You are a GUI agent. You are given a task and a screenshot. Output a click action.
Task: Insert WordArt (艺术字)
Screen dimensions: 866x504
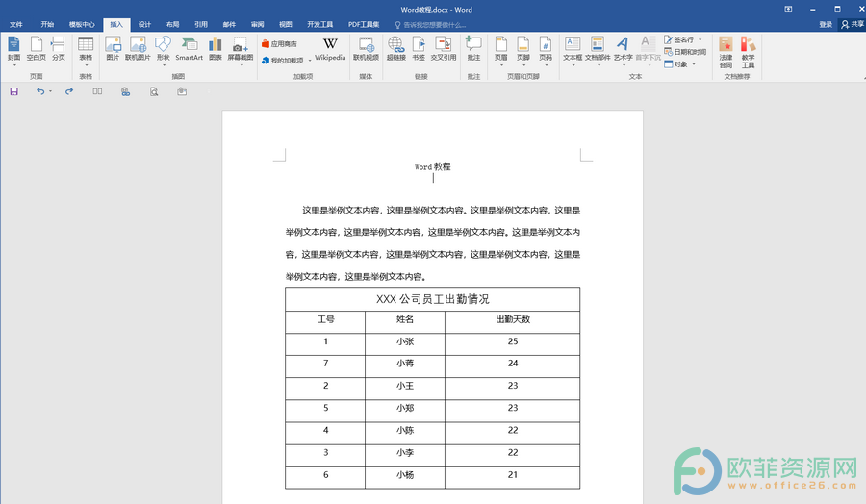coord(623,50)
